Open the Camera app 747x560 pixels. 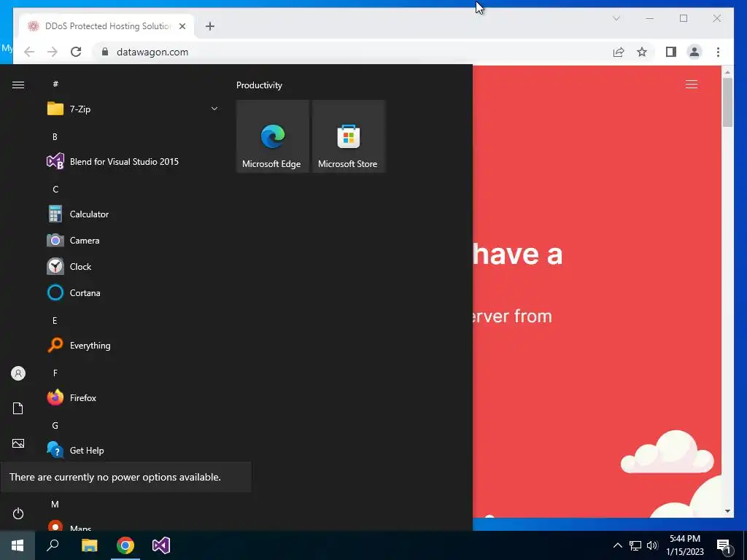[133, 241]
